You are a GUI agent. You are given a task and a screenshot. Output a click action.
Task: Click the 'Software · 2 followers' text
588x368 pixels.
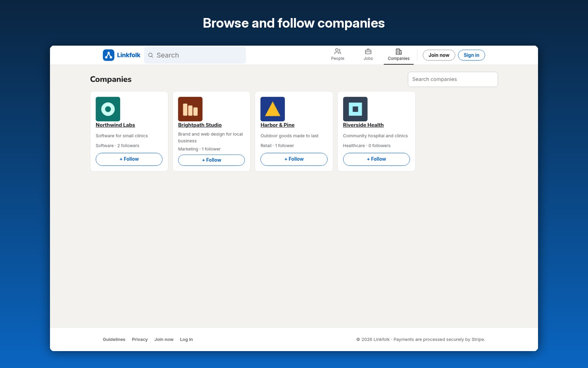pyautogui.click(x=118, y=146)
